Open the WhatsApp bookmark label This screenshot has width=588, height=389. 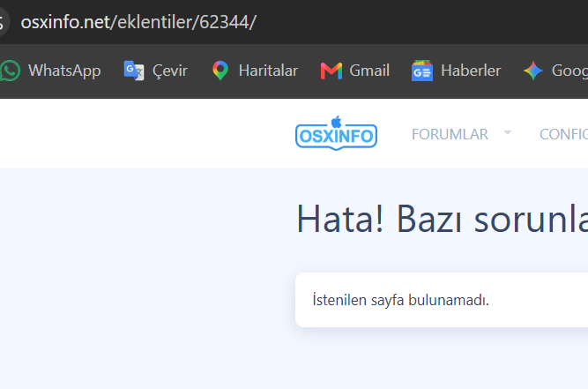tap(64, 71)
